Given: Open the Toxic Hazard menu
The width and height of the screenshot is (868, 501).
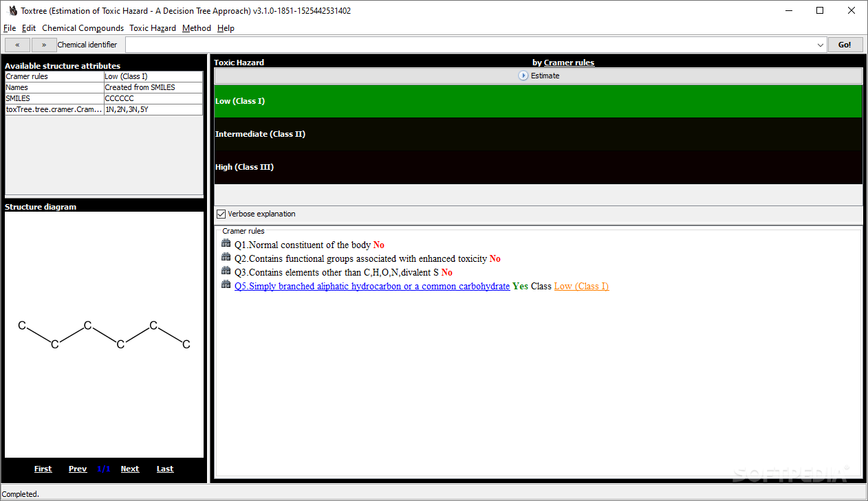Looking at the screenshot, I should (153, 28).
